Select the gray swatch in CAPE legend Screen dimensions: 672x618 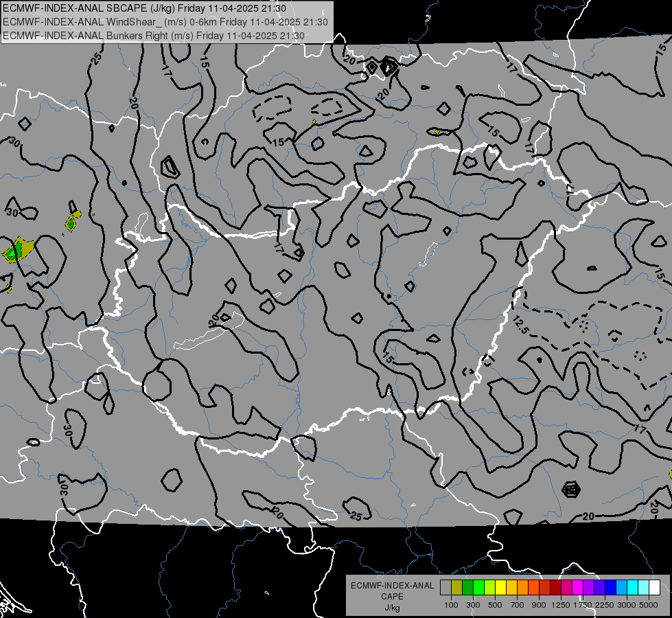(x=445, y=588)
